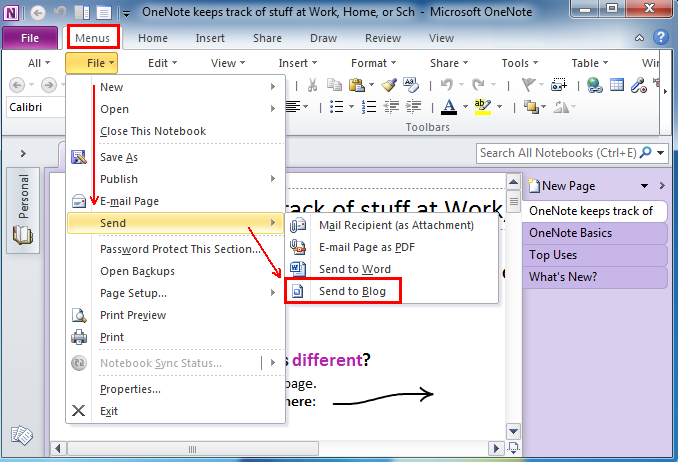Click Exit in the File menu
Image resolution: width=678 pixels, height=462 pixels.
pos(175,411)
